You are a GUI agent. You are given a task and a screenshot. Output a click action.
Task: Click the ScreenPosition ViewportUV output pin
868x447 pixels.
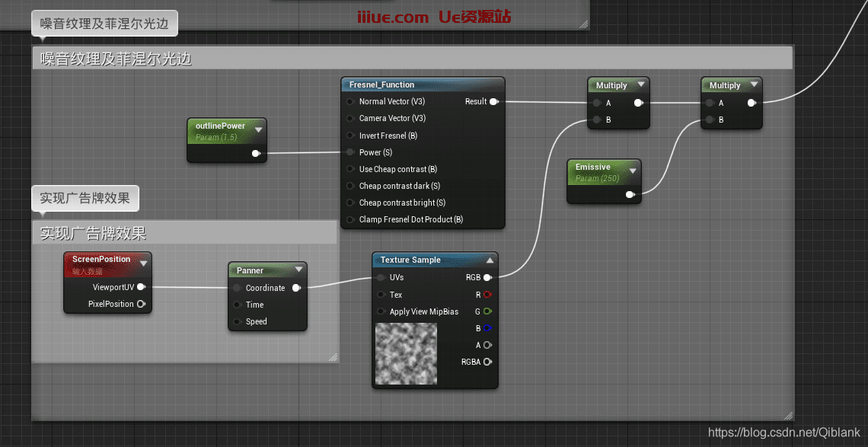(141, 287)
